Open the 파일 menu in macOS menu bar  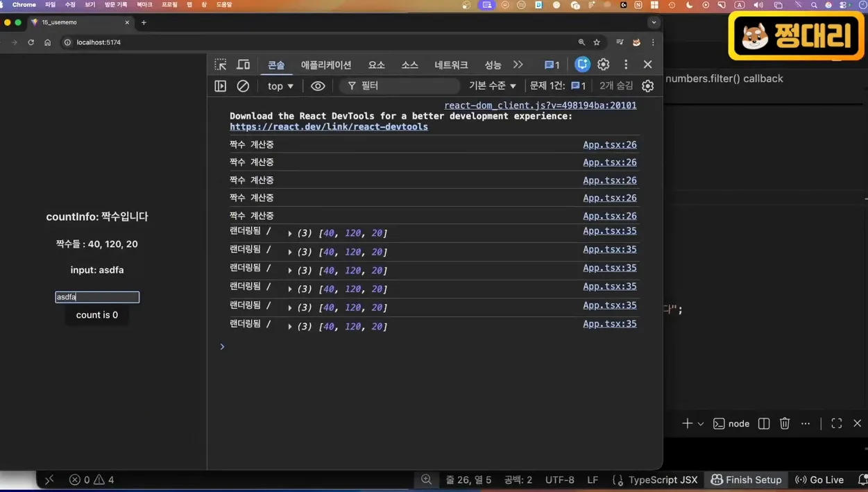point(50,5)
